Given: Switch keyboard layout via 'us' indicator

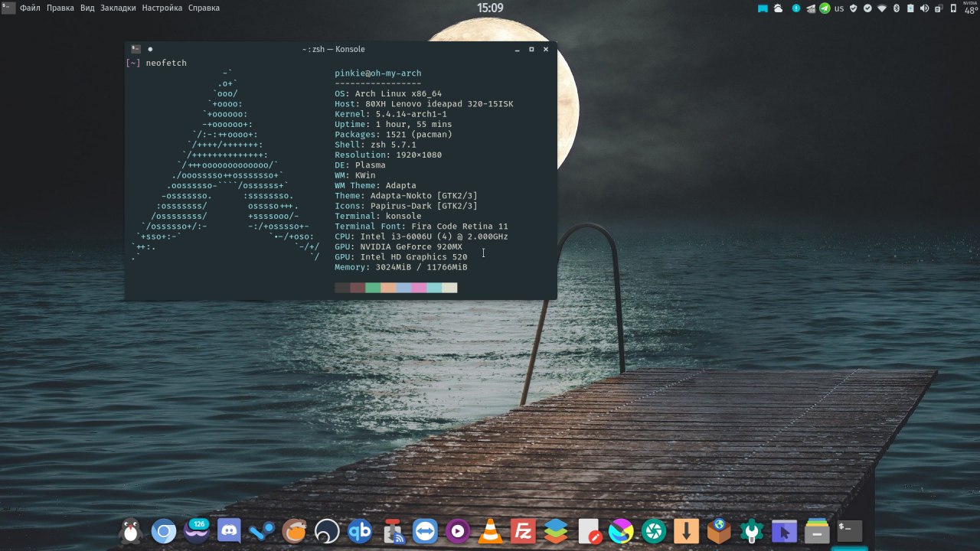Looking at the screenshot, I should [839, 8].
